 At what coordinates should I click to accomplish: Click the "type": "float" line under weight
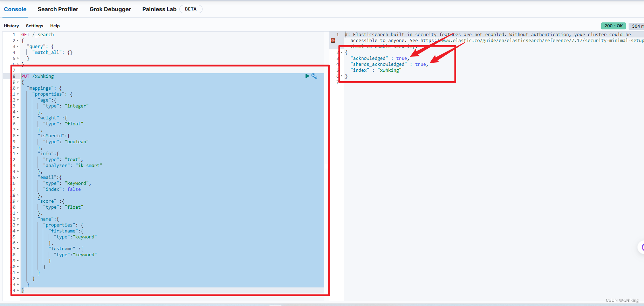coord(63,124)
